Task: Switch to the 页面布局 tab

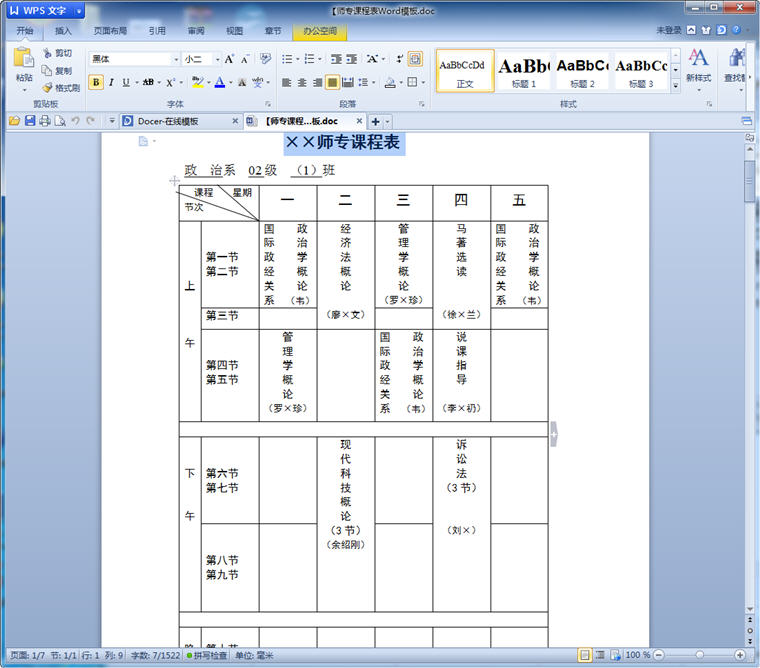Action: point(110,31)
